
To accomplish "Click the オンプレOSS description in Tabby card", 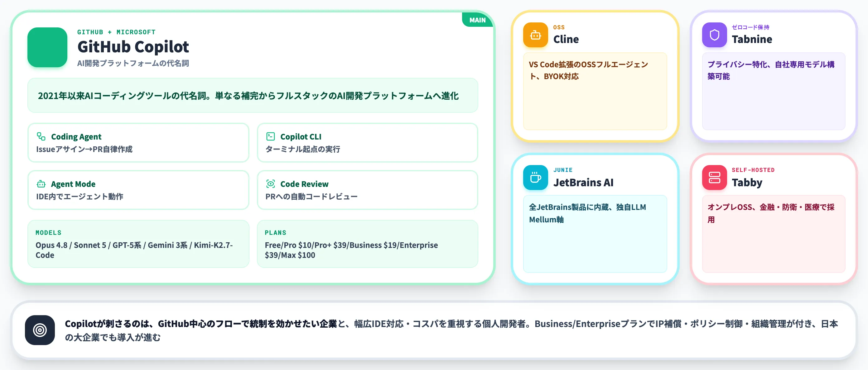I will pyautogui.click(x=771, y=213).
